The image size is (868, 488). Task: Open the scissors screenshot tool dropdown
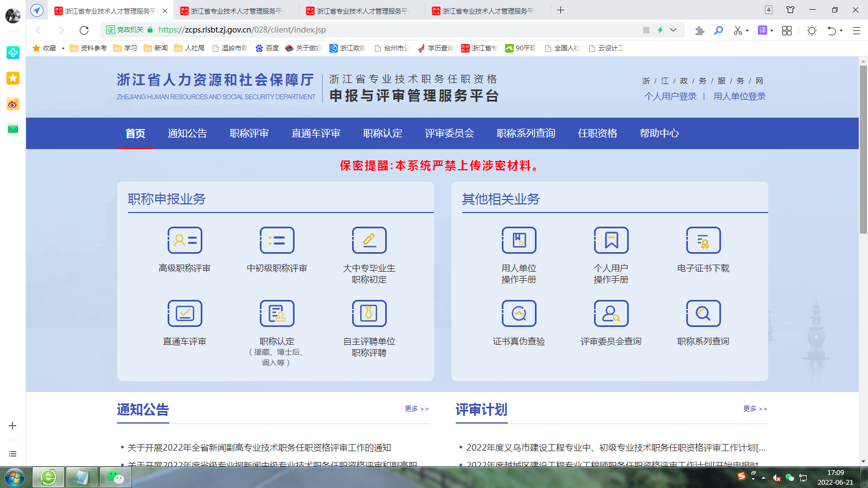coord(748,31)
